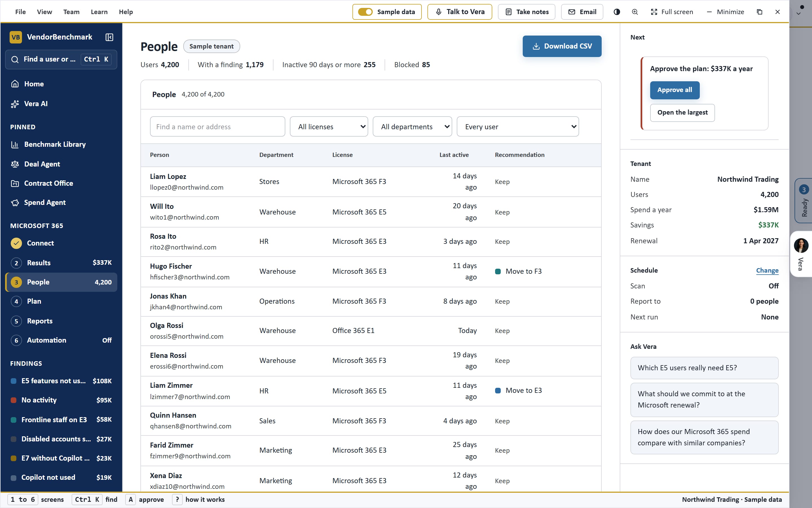Sort by the Last active column header
This screenshot has width=812, height=508.
tap(454, 155)
